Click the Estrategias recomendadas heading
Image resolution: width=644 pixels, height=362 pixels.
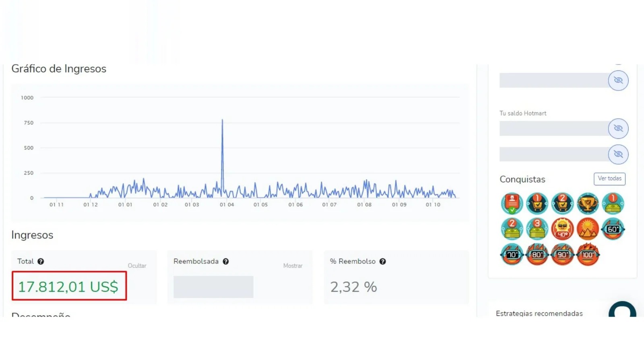(539, 313)
